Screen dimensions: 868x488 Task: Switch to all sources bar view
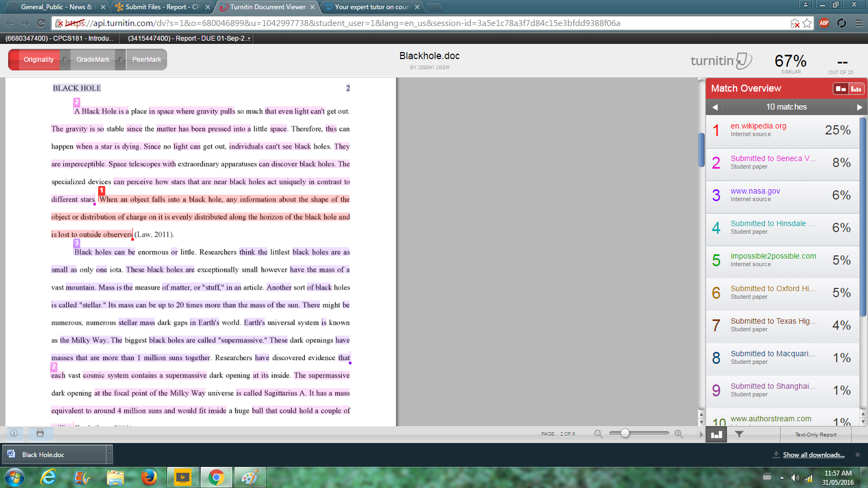(856, 88)
